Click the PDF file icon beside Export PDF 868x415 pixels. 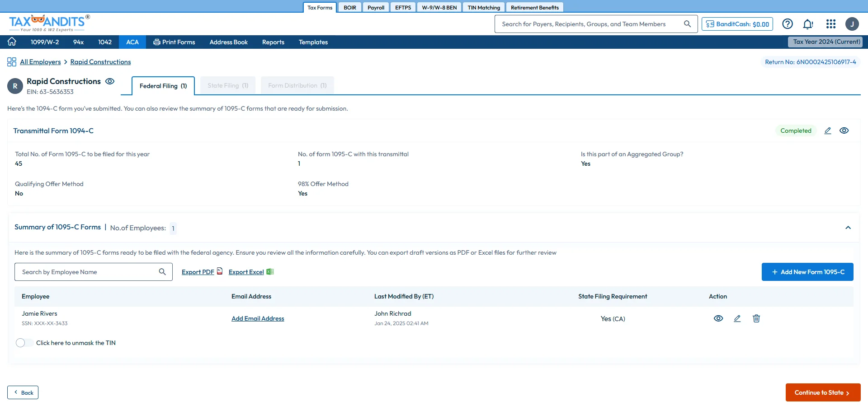point(220,271)
